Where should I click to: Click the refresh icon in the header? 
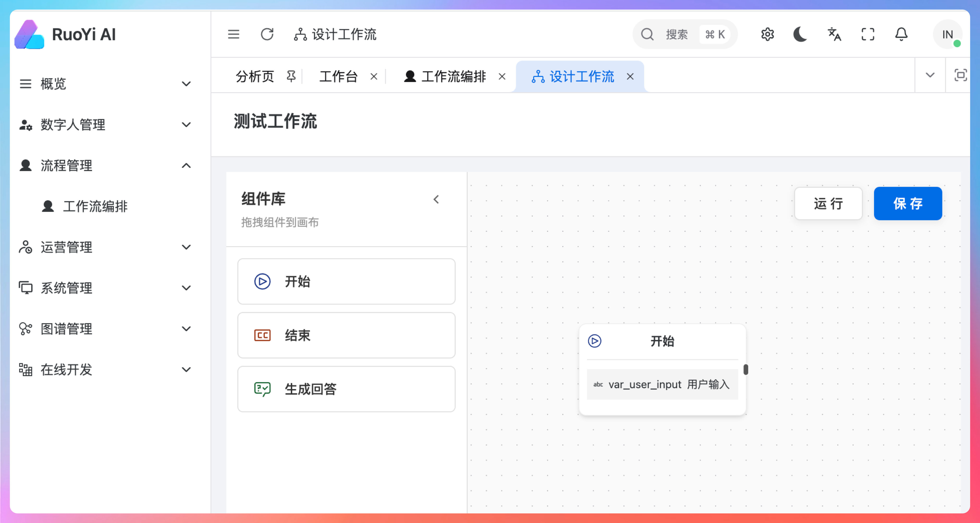point(267,34)
